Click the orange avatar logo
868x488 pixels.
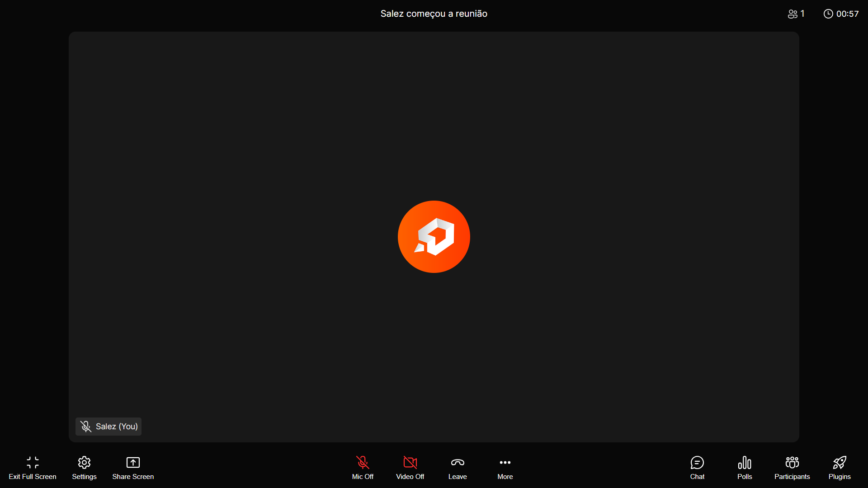pyautogui.click(x=434, y=237)
